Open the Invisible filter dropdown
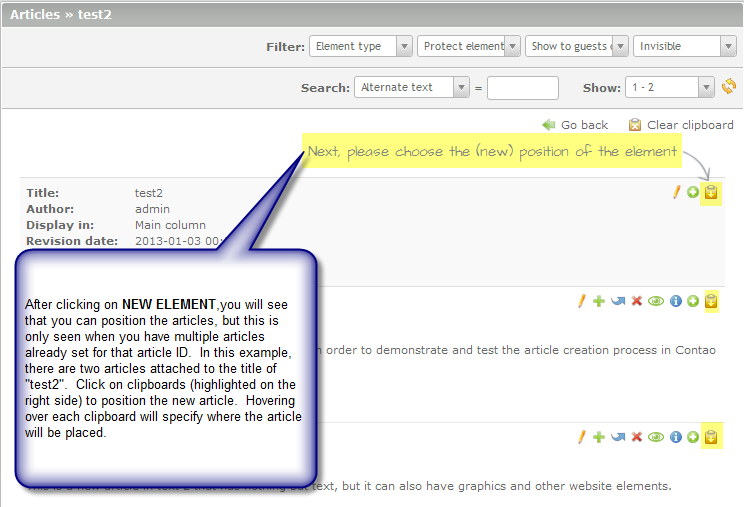 click(x=685, y=46)
